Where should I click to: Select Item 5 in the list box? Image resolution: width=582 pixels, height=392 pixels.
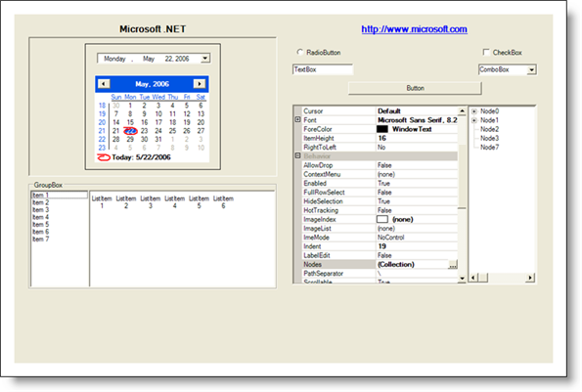point(59,225)
